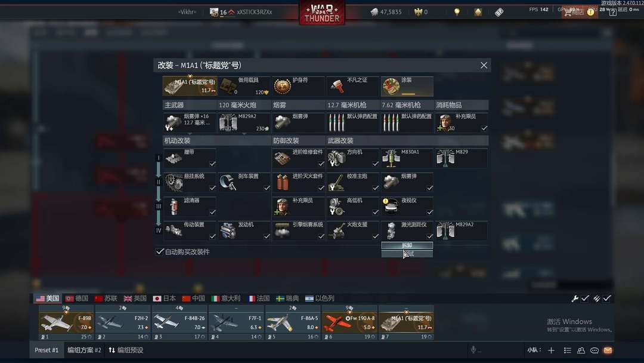Expand the arrow below 烟雾弹 ×16 tile

(x=190, y=134)
